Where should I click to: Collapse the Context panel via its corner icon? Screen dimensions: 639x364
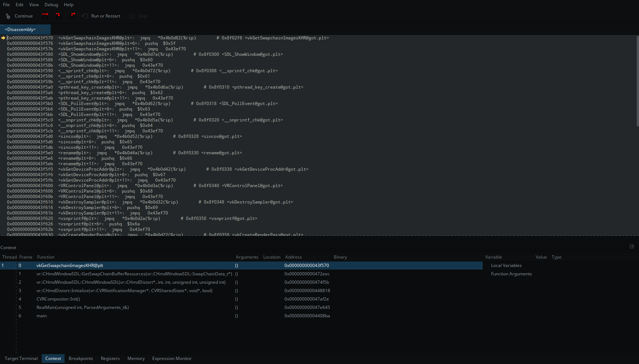click(632, 247)
